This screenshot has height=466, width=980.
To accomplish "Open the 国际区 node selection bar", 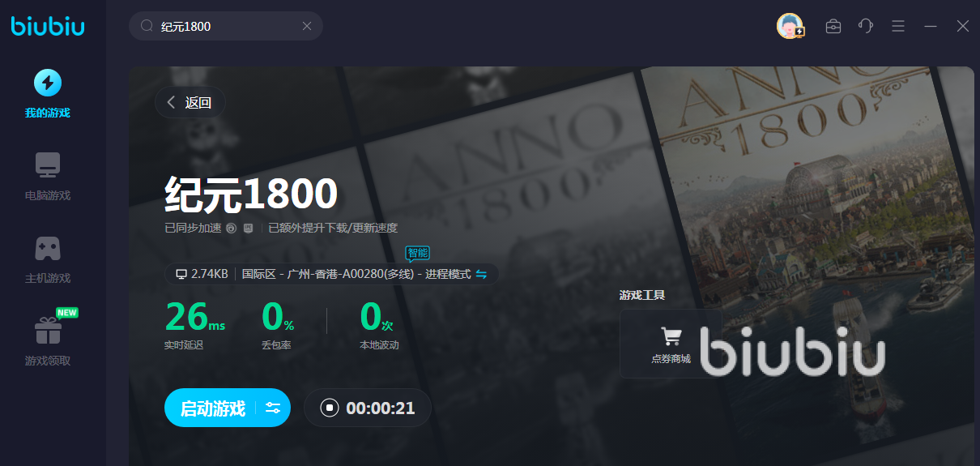I will tap(356, 274).
